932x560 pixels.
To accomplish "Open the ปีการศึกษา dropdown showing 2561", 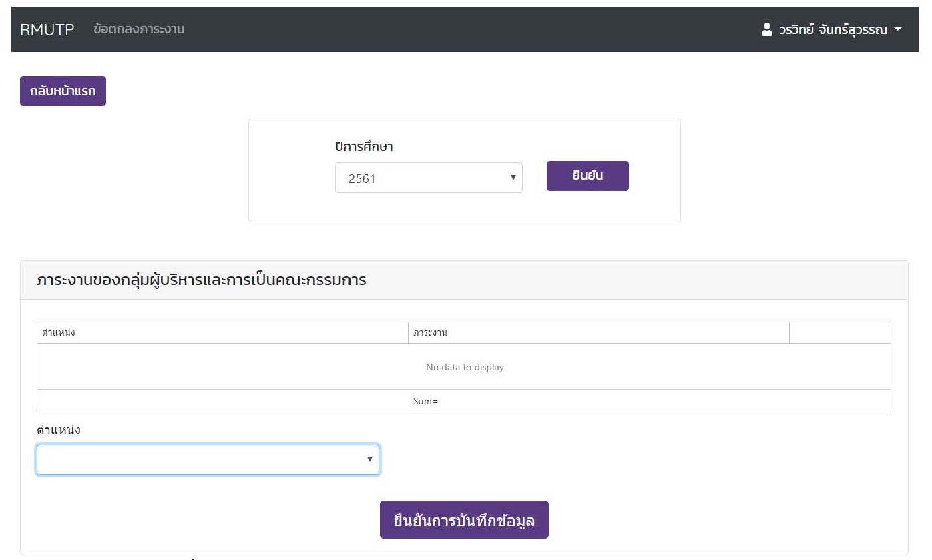I will (427, 178).
